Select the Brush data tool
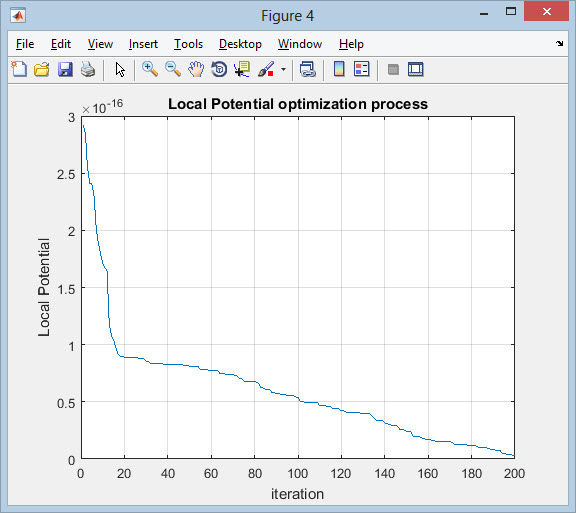 click(266, 69)
